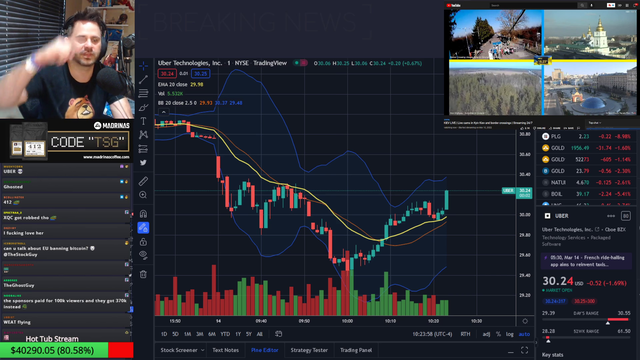
Task: Open the UBER details more options dots
Action: point(611,216)
